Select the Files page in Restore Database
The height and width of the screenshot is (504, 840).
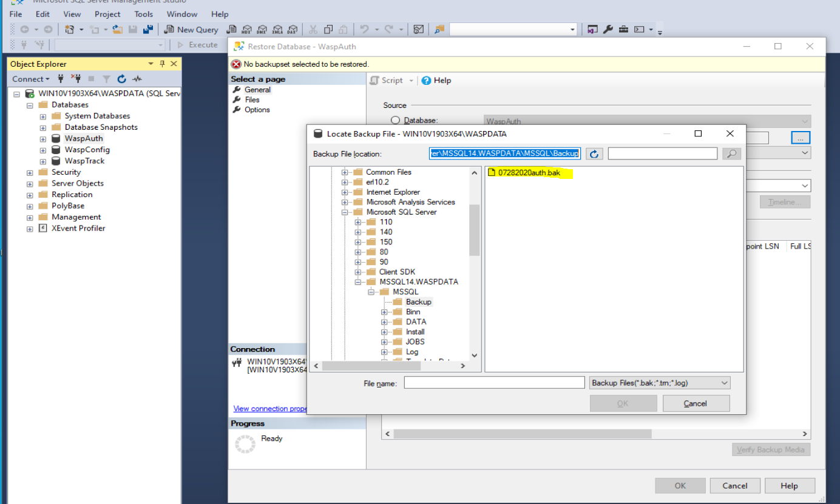pos(252,99)
